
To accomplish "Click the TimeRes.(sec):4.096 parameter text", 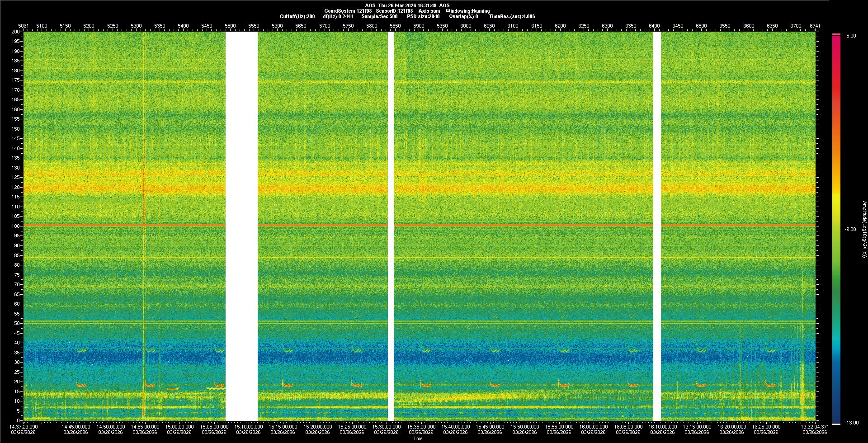I will click(x=512, y=16).
